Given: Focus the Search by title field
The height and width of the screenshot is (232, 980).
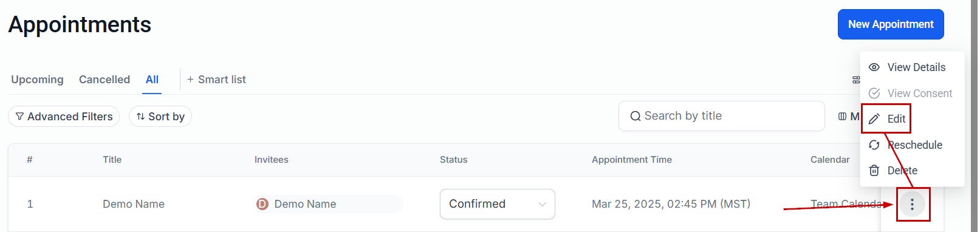Looking at the screenshot, I should pyautogui.click(x=722, y=116).
